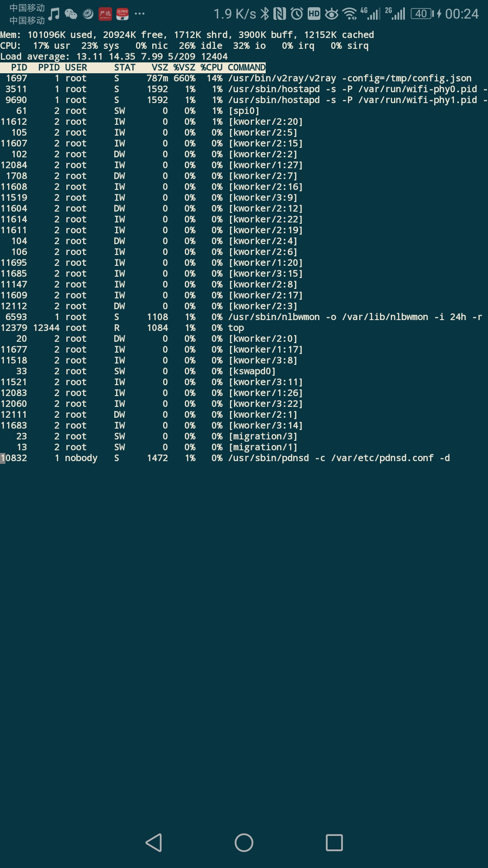Select the [migration/3] process entry

[x=263, y=436]
